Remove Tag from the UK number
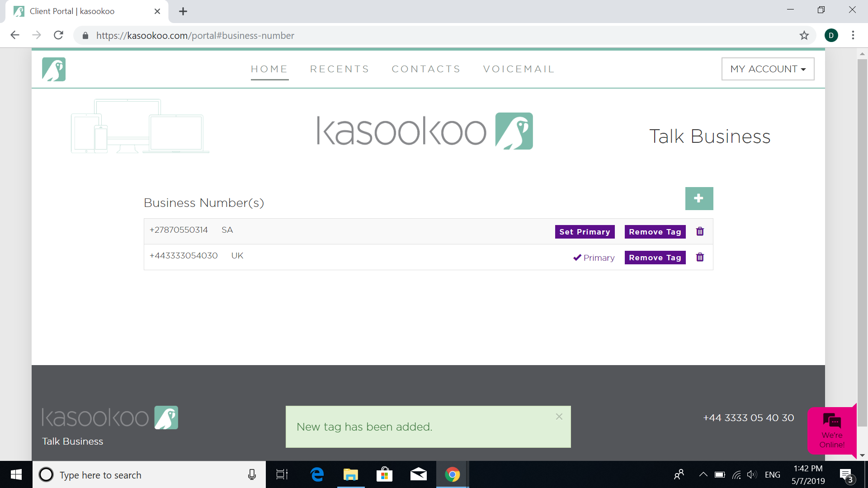The width and height of the screenshot is (868, 488). pos(655,258)
